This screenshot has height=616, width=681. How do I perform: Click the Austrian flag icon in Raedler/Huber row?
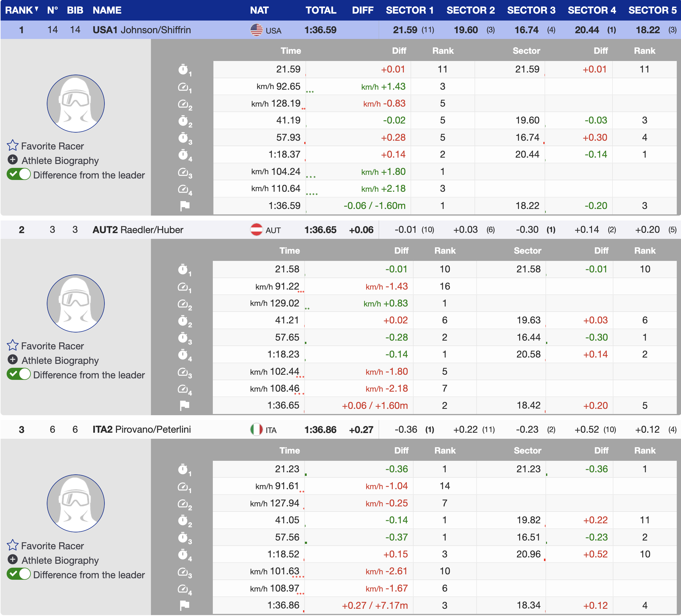coord(256,230)
